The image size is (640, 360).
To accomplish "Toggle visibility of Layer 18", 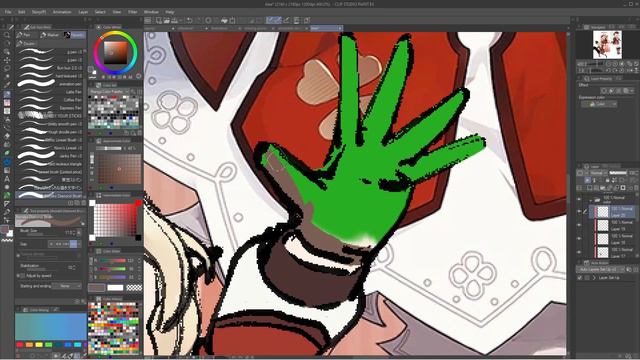I will [x=579, y=239].
